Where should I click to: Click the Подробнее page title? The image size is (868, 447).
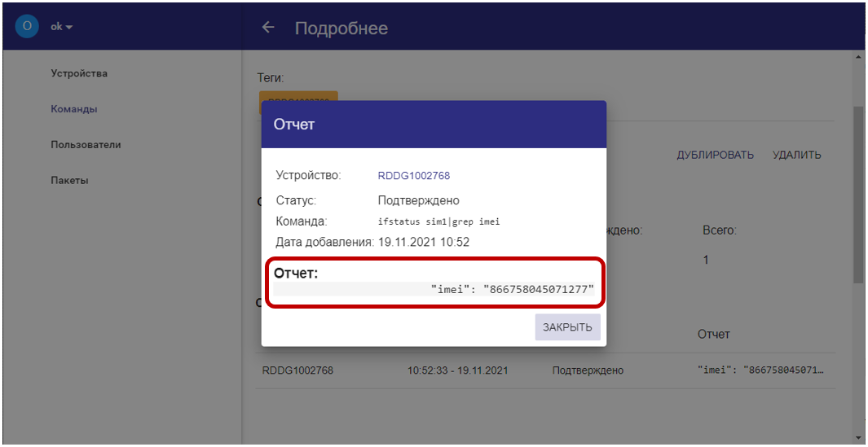tap(341, 28)
